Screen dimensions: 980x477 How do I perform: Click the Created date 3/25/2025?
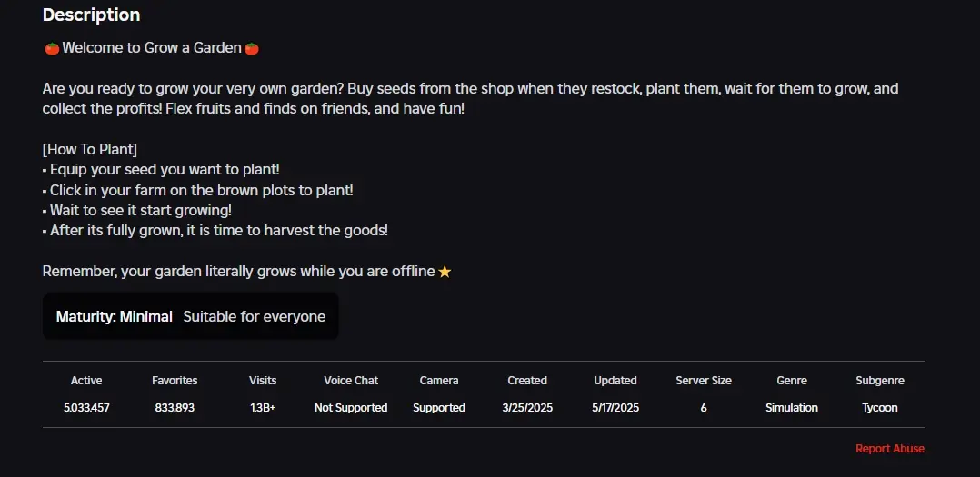pos(527,408)
